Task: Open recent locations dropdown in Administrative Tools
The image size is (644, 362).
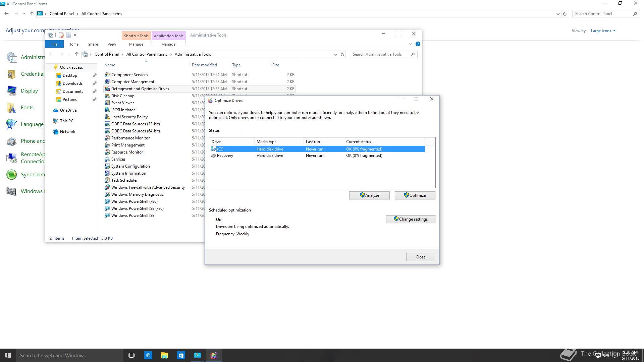Action: tap(69, 54)
